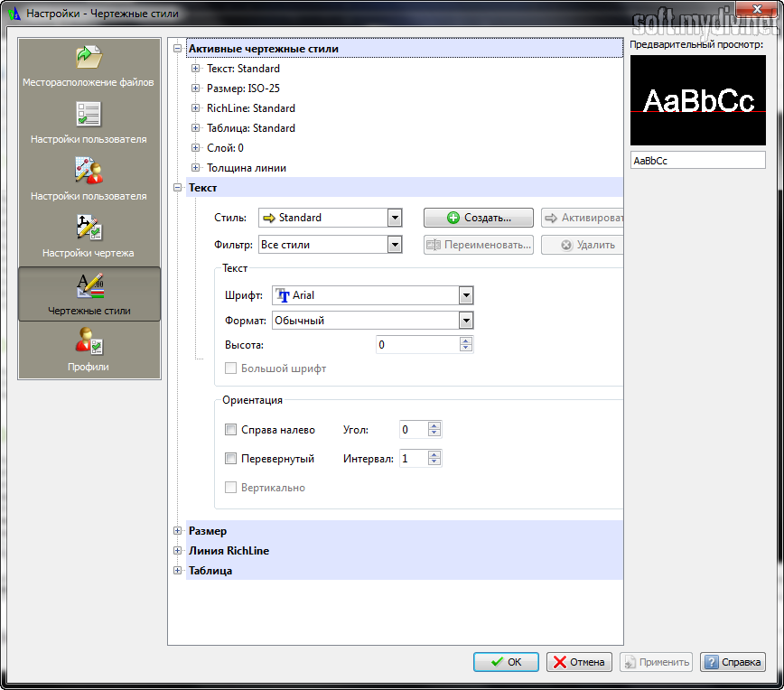Toggle the Справа налево checkbox
This screenshot has height=690, width=784.
click(x=230, y=430)
